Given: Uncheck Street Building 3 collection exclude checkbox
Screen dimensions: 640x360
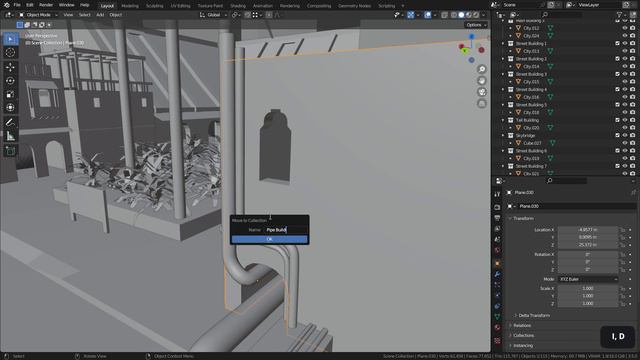Looking at the screenshot, I should click(x=617, y=74).
